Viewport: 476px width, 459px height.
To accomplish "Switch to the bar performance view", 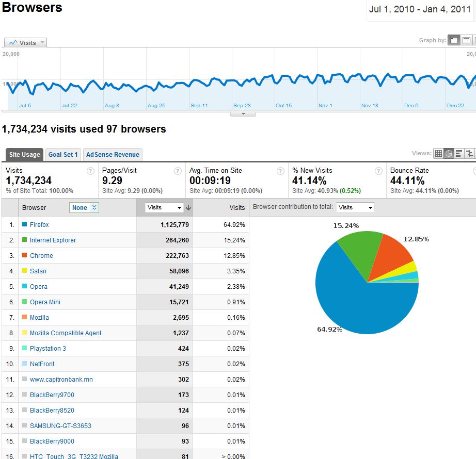I will 459,153.
